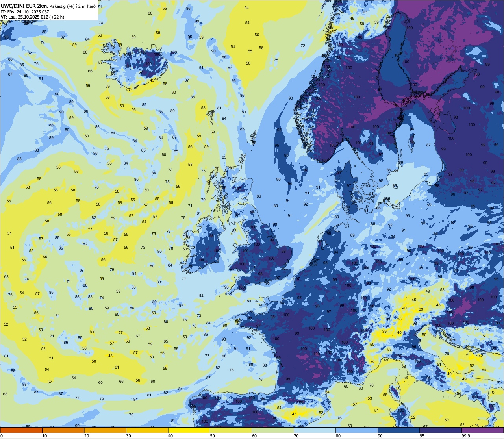Click the "UWC/DINI EUR 2km" title text

click(23, 6)
